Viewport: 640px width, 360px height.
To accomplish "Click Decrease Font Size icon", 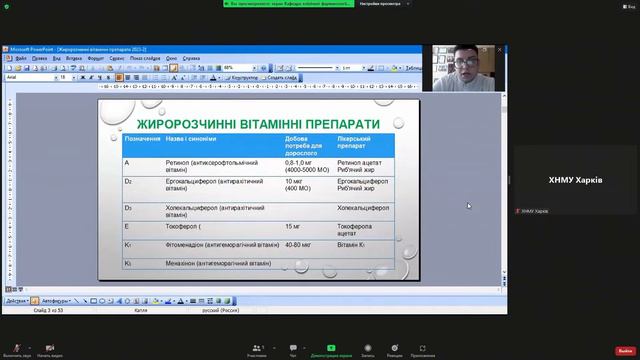I will pyautogui.click(x=183, y=78).
